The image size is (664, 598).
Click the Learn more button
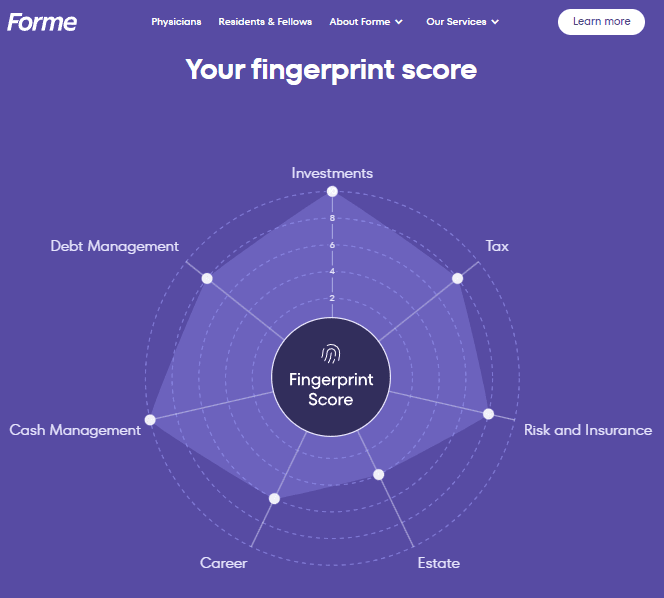[601, 22]
